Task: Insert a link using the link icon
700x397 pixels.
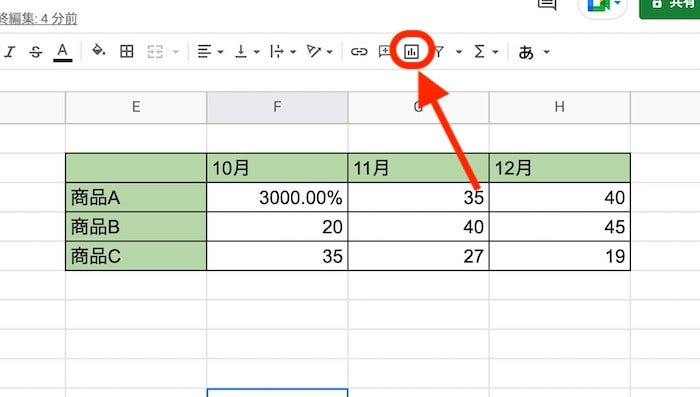Action: 358,52
